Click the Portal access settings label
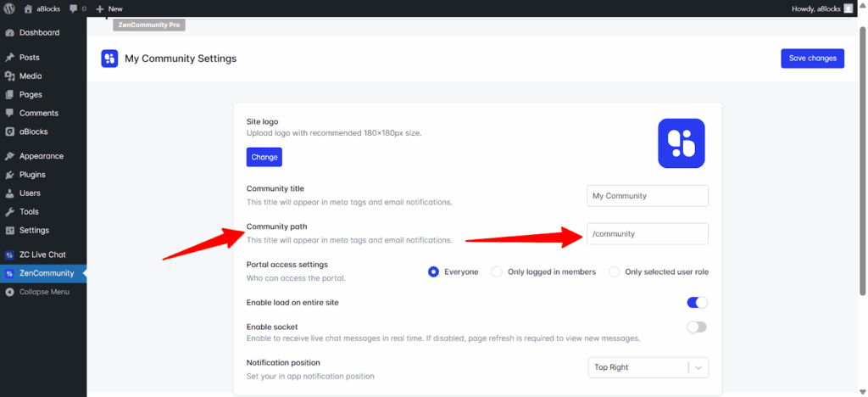The image size is (868, 397). coord(287,264)
